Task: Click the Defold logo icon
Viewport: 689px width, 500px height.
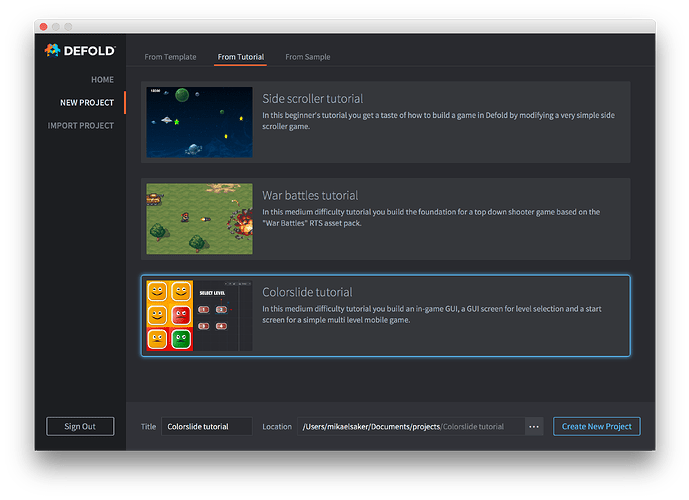Action: pyautogui.click(x=54, y=51)
